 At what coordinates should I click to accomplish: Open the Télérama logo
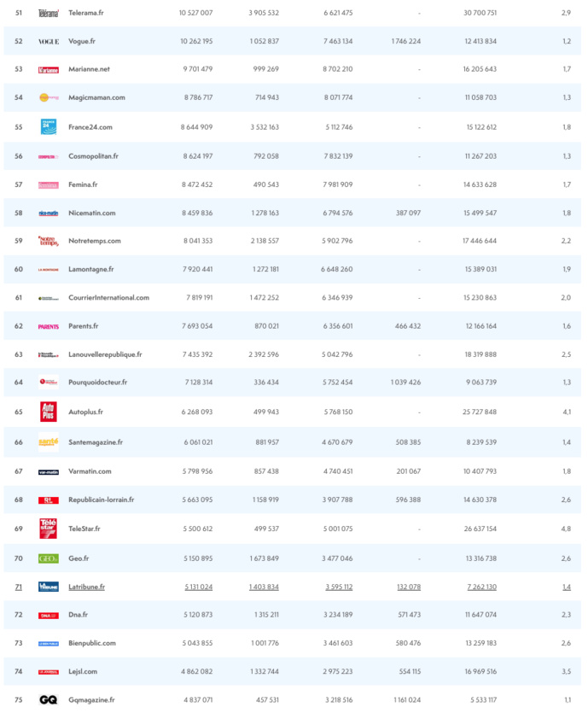(x=49, y=13)
